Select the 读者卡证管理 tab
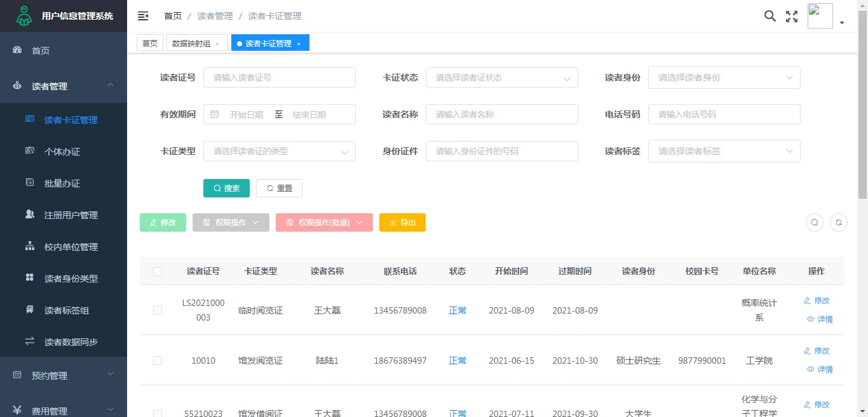The height and width of the screenshot is (417, 868). (270, 43)
